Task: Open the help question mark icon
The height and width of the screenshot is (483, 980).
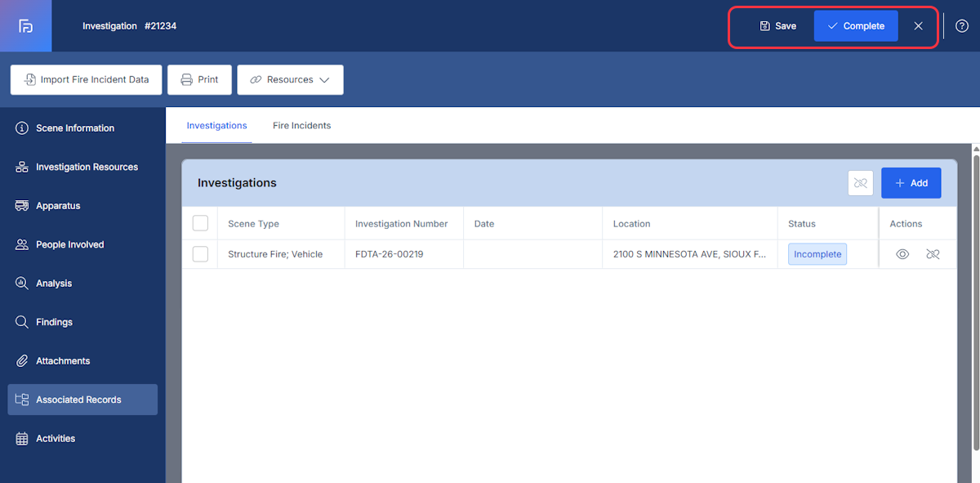Action: tap(962, 26)
